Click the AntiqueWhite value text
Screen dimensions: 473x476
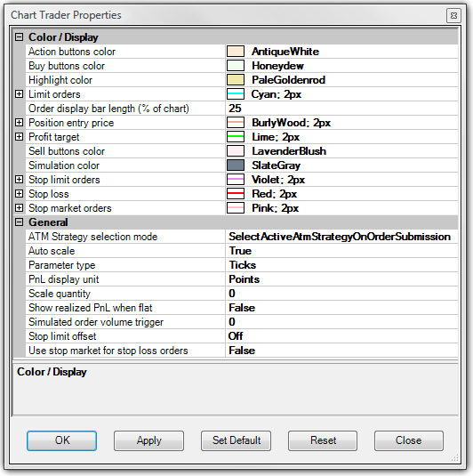[285, 52]
